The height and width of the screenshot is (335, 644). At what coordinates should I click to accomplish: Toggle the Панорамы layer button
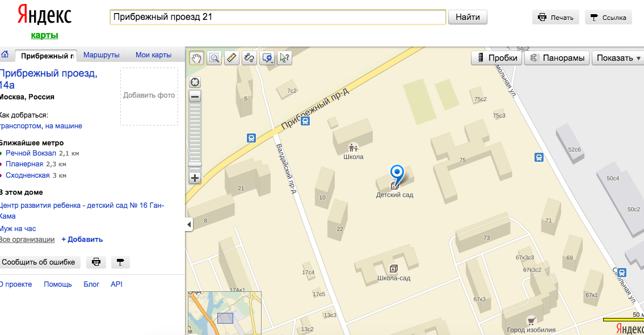557,58
